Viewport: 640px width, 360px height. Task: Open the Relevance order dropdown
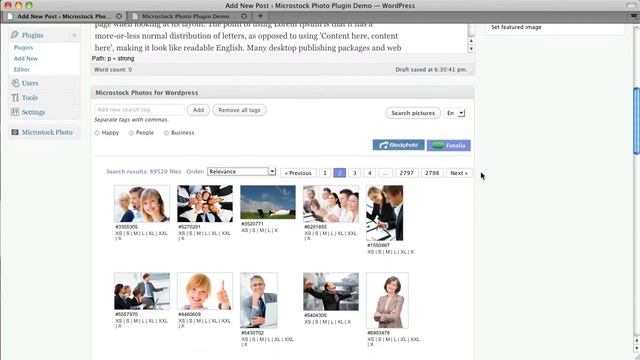click(241, 171)
